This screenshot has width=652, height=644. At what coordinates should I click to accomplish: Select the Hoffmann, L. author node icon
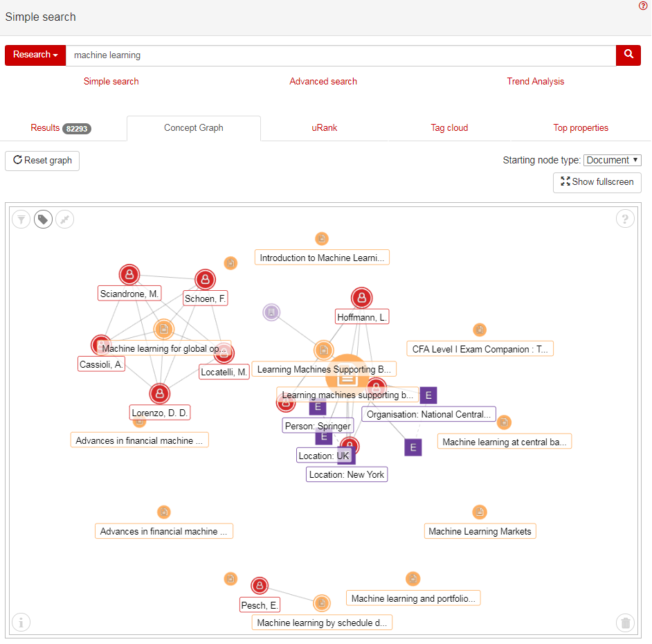pyautogui.click(x=362, y=298)
